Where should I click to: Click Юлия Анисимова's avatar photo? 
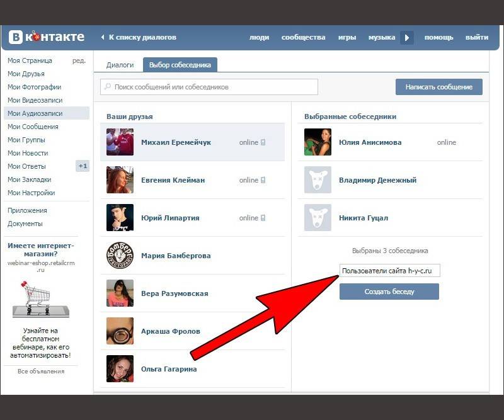point(318,142)
